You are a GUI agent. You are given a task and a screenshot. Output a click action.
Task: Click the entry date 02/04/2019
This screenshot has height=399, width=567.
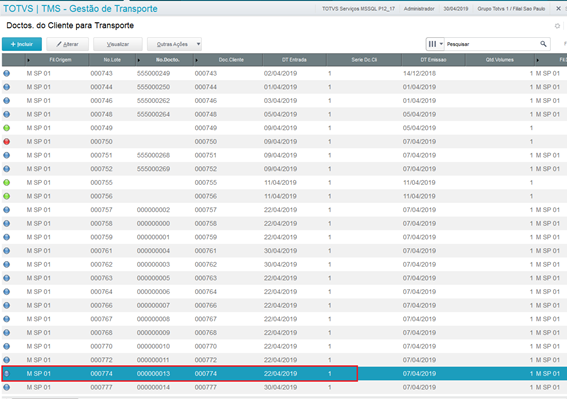(281, 73)
